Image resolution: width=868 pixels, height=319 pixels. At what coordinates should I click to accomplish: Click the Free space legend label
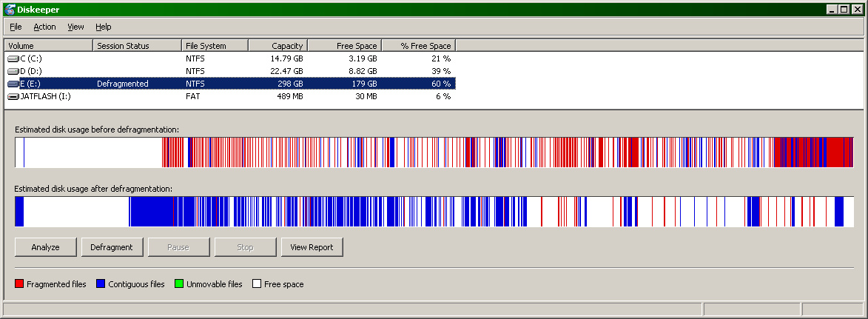point(284,284)
